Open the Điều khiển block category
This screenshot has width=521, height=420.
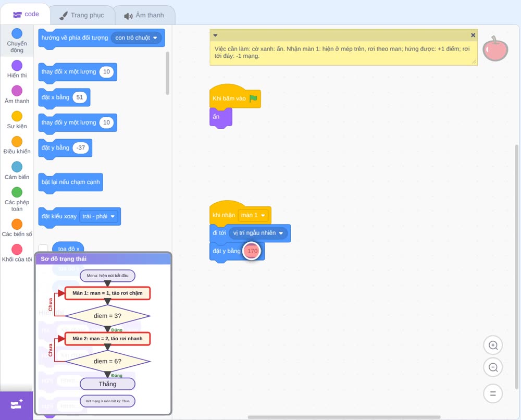coord(17,145)
